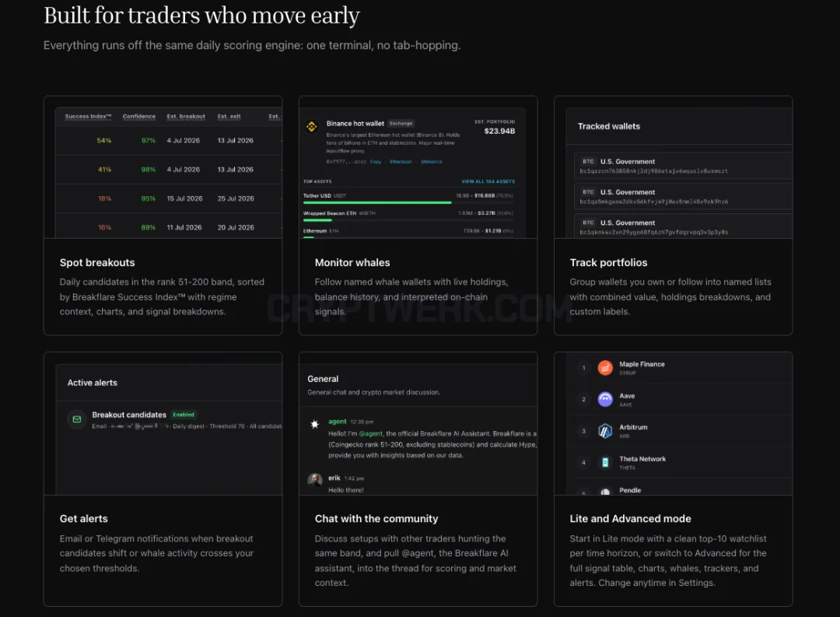
Task: Select the first U.S. Government BTC wallet
Action: [683, 166]
